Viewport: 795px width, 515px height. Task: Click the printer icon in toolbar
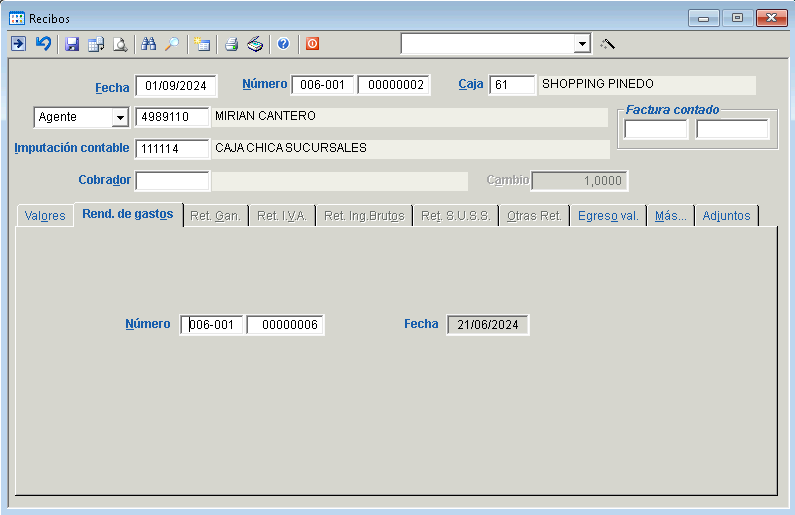[231, 44]
